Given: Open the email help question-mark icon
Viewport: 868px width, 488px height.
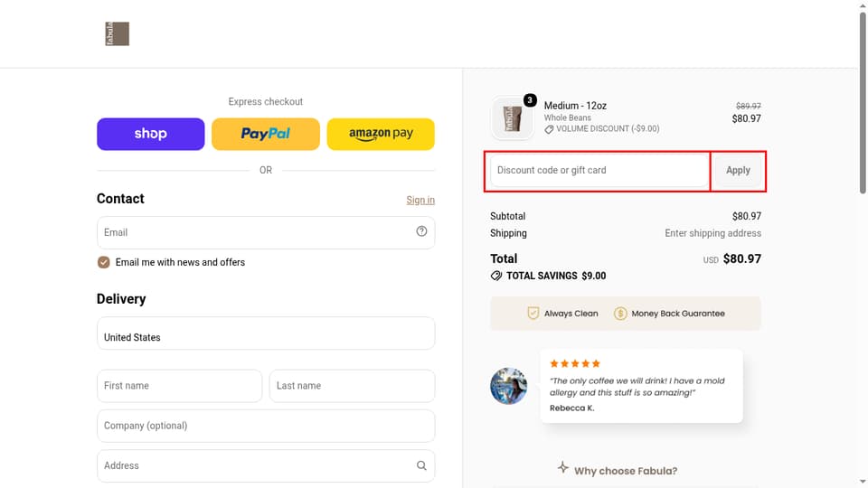Looking at the screenshot, I should pyautogui.click(x=422, y=231).
